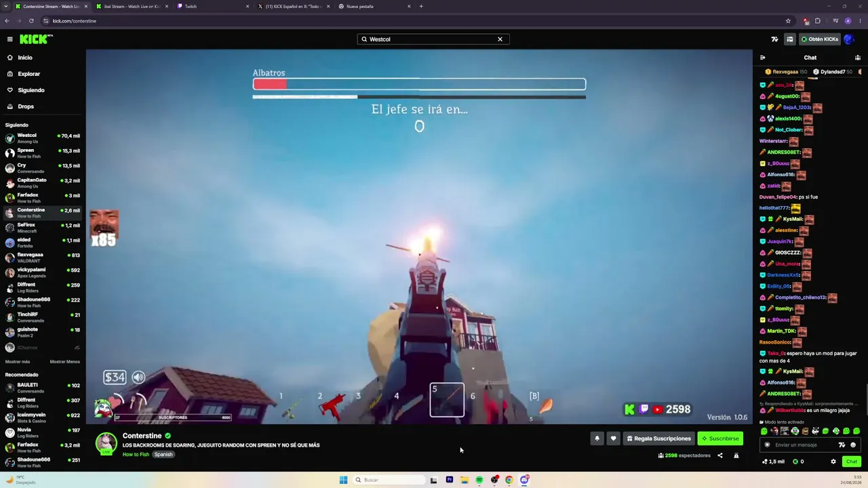Focus the Enviar un mensaje chat input
The height and width of the screenshot is (488, 868).
(804, 445)
